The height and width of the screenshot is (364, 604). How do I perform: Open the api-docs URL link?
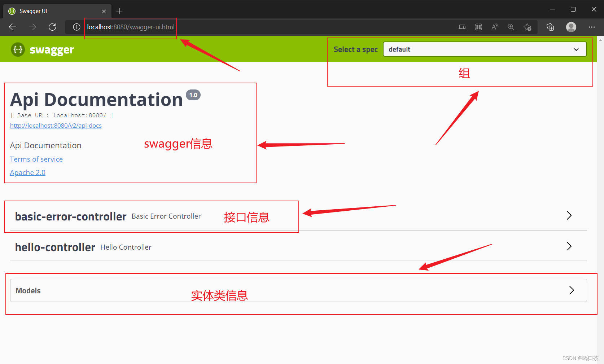click(56, 126)
